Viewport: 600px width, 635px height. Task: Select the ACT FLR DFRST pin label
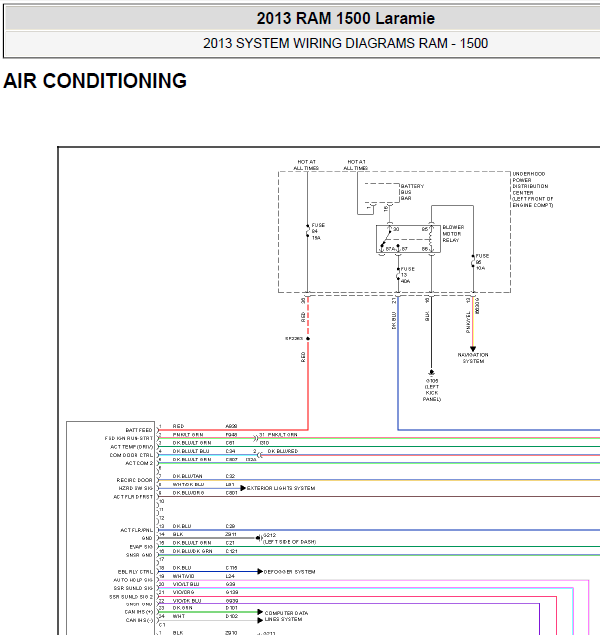point(133,497)
